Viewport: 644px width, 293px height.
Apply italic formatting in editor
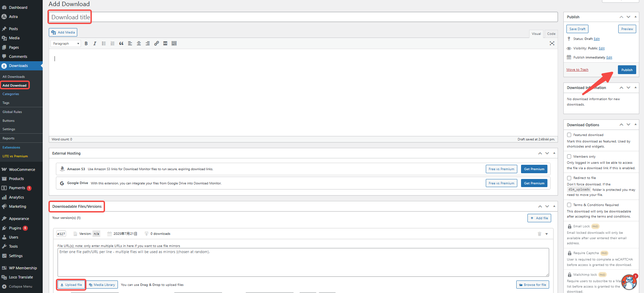coord(95,44)
